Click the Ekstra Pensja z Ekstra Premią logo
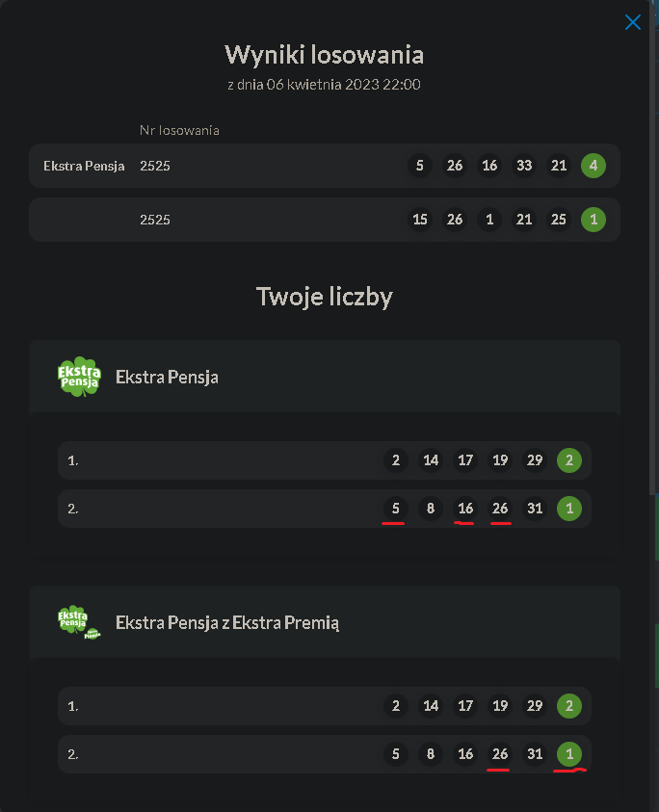The width and height of the screenshot is (659, 812). coord(79,622)
